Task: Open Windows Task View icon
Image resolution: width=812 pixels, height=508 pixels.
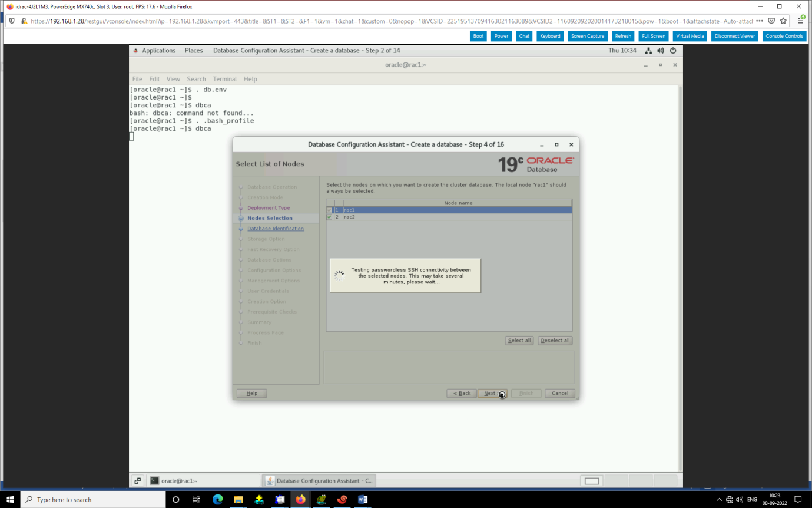Action: coord(196,500)
